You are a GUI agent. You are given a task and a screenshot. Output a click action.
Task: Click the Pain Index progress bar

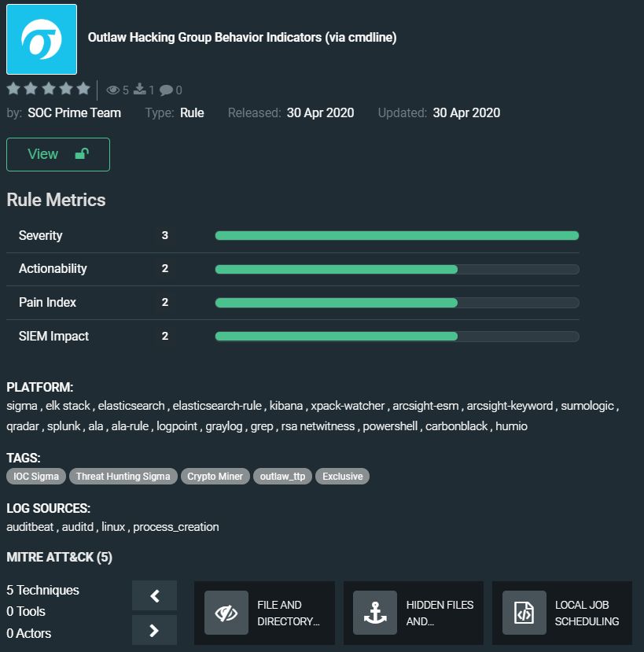(x=397, y=303)
